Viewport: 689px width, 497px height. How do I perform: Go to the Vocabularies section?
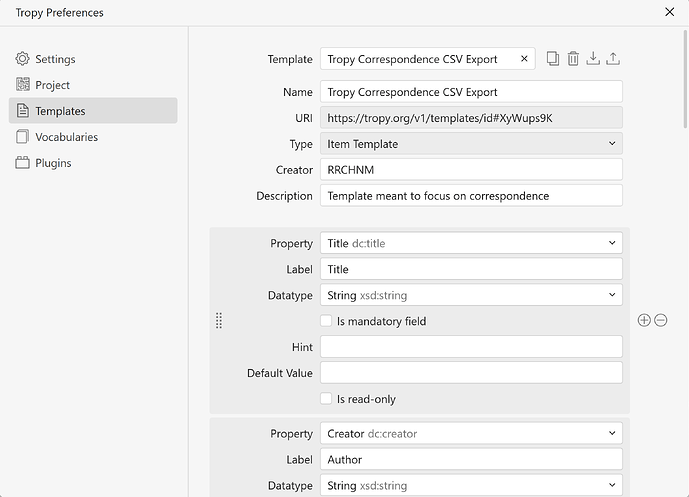[93, 137]
